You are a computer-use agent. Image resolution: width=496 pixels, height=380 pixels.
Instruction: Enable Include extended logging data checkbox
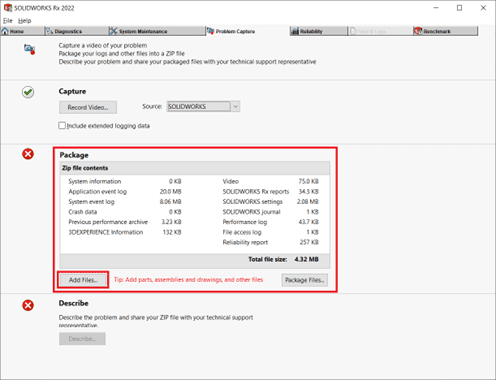pyautogui.click(x=62, y=126)
